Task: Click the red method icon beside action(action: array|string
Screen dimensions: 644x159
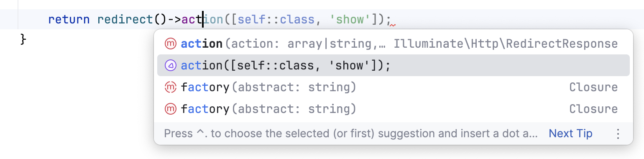Action: pyautogui.click(x=171, y=44)
